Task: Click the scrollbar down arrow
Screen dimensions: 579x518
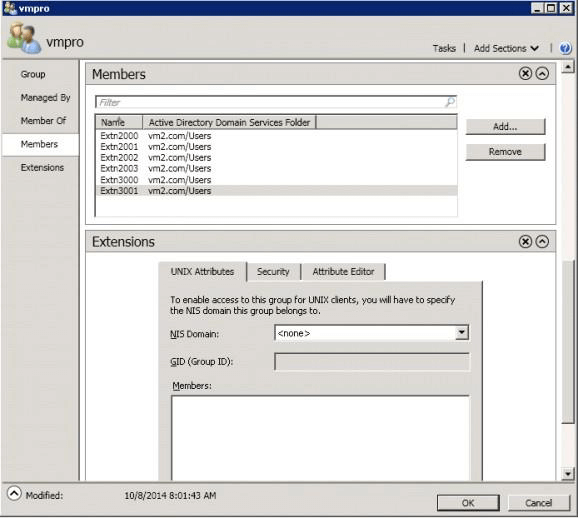Action: [x=568, y=473]
